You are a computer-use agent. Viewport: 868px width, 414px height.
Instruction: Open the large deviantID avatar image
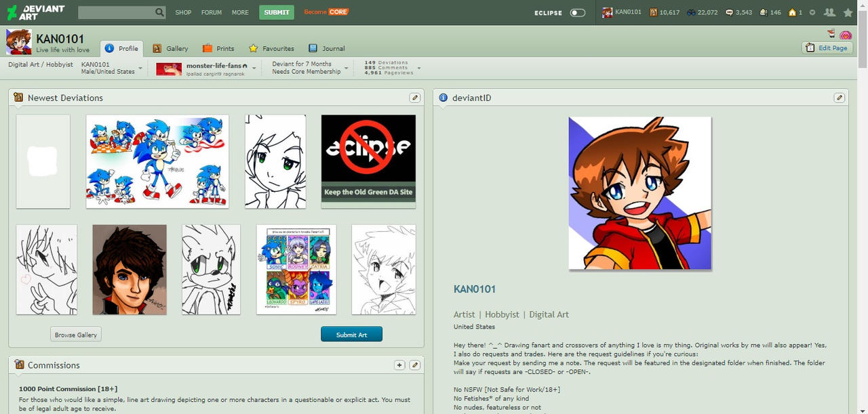tap(640, 193)
